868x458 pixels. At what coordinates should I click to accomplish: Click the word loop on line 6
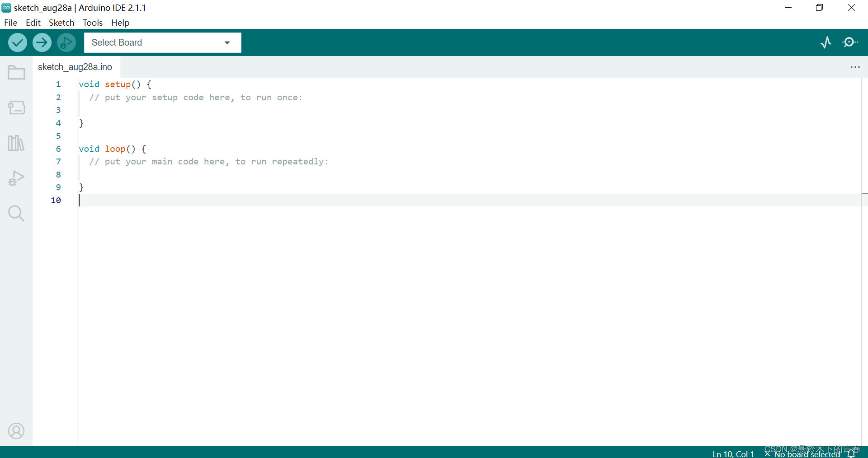point(115,149)
